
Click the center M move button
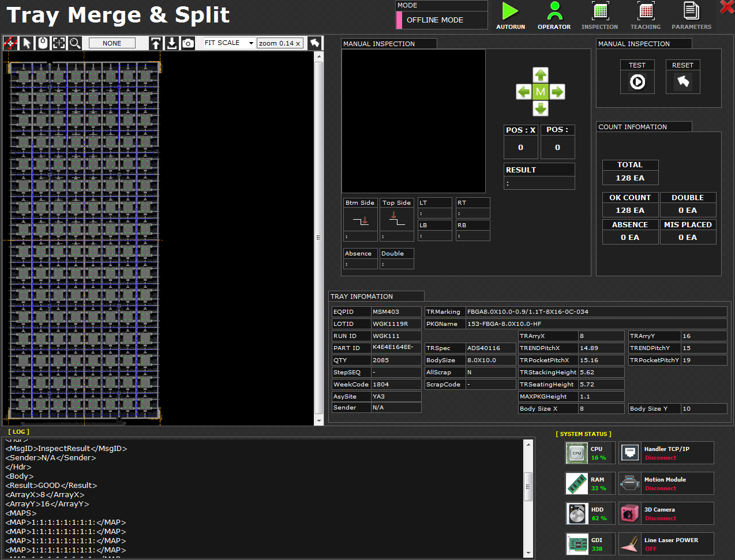pos(540,92)
